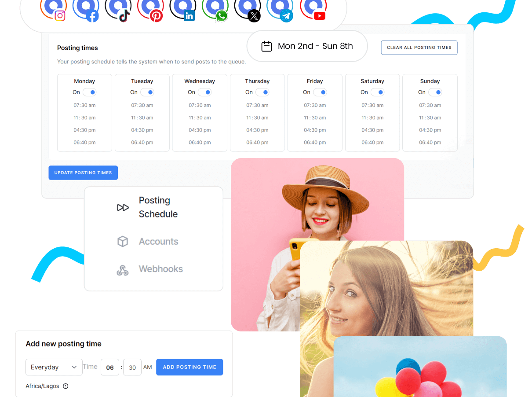Toggle Monday posting switch off

tap(89, 92)
